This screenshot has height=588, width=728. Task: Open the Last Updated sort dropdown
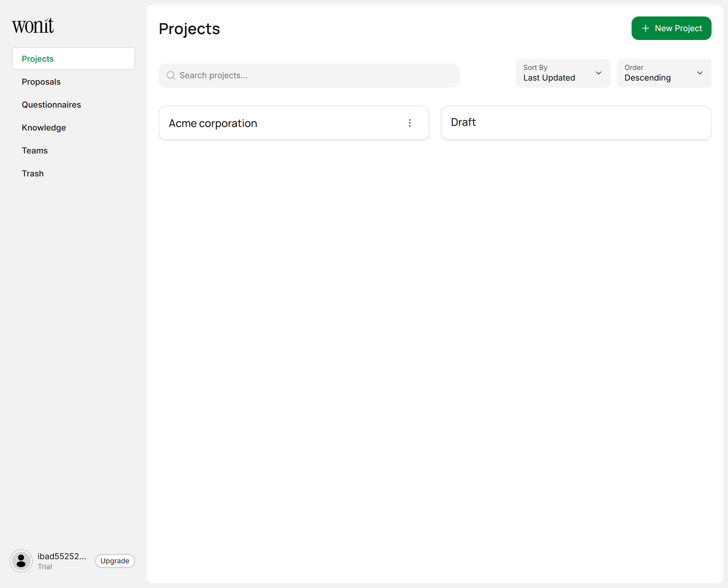click(x=556, y=73)
